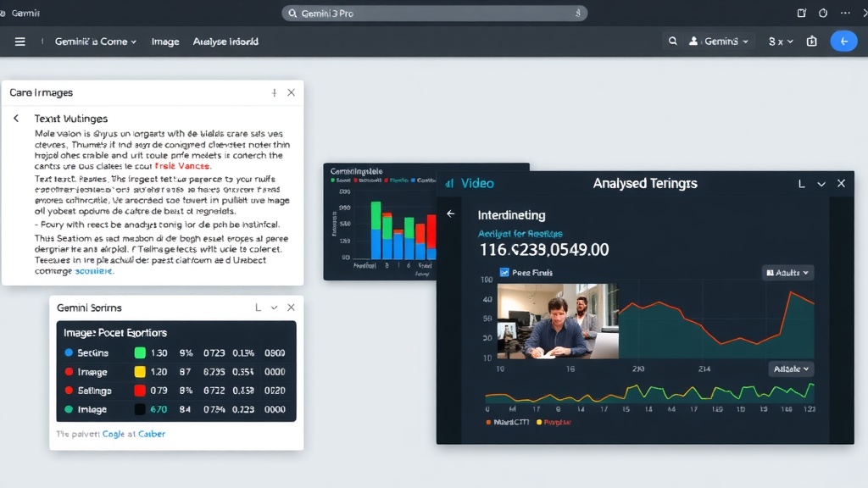Open the hamburger menu in the toolbar
The width and height of the screenshot is (868, 488).
pos(20,42)
